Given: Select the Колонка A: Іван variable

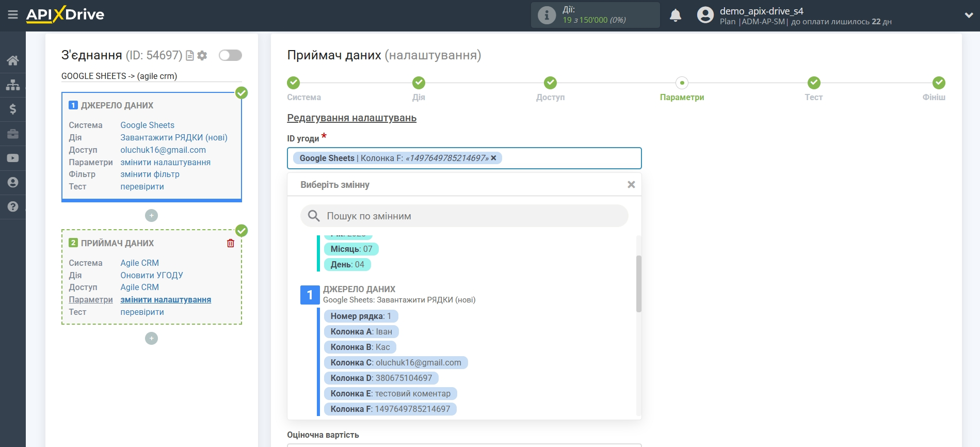Looking at the screenshot, I should tap(361, 331).
